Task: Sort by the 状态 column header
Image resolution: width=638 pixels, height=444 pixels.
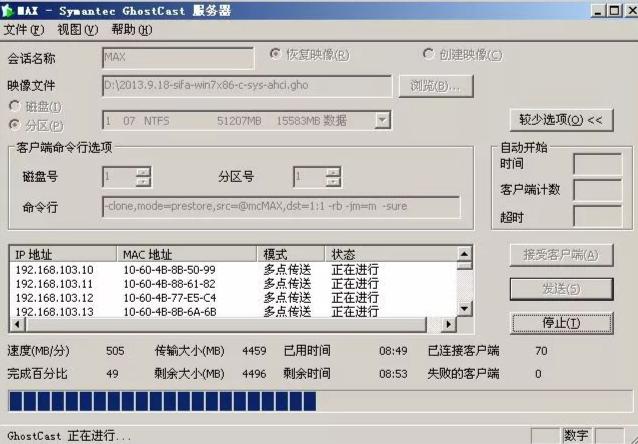Action: click(391, 254)
